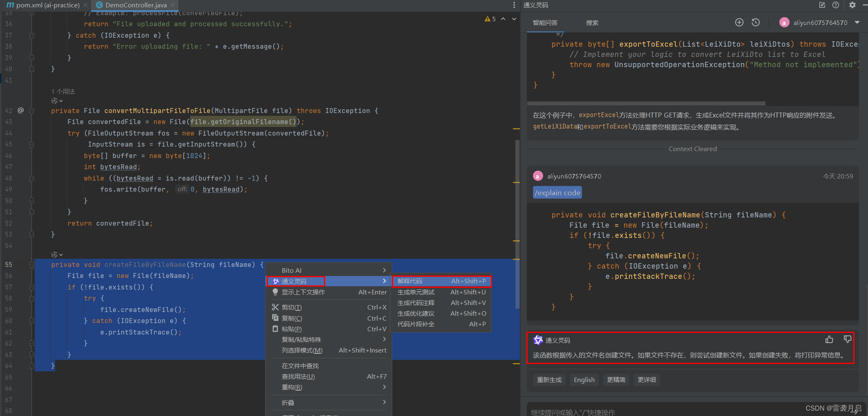Image resolution: width=868 pixels, height=416 pixels.
Task: Choose 粘贴 in the context menu
Action: 329,329
